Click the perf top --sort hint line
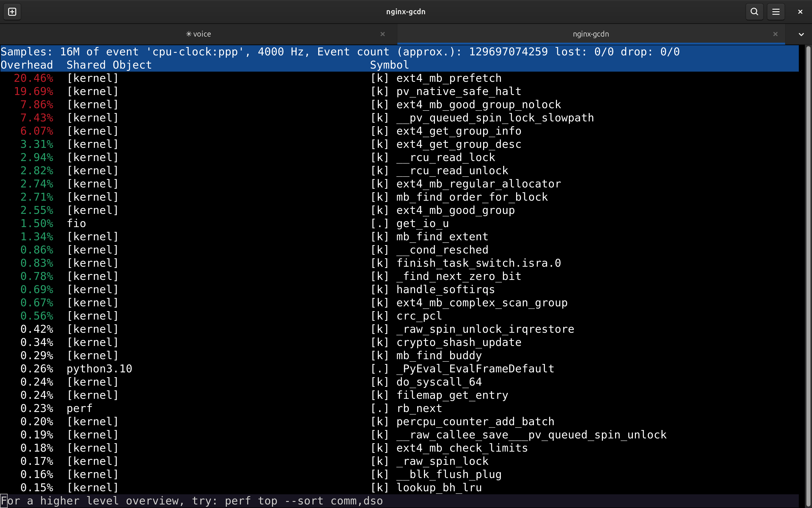Image resolution: width=812 pixels, height=508 pixels. 192,501
